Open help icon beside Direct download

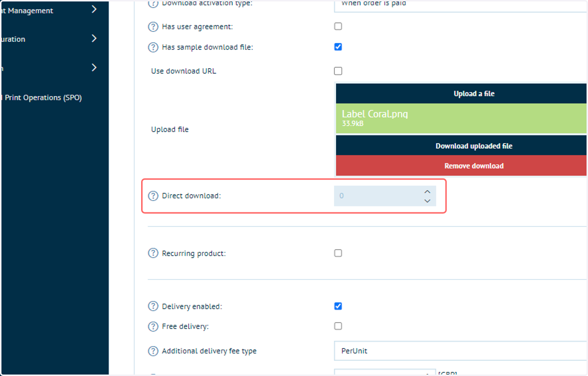[x=153, y=196]
